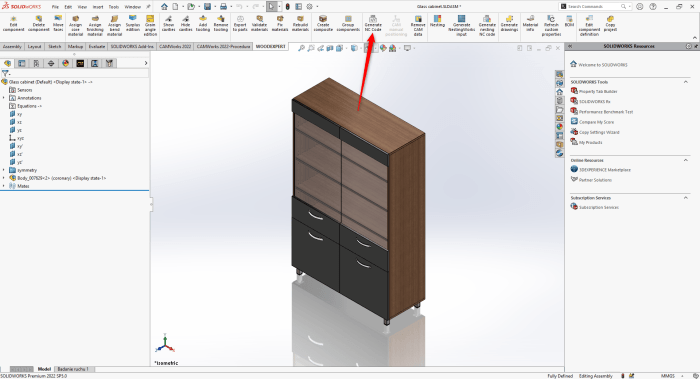Expand the Annotations tree node

pos(4,98)
